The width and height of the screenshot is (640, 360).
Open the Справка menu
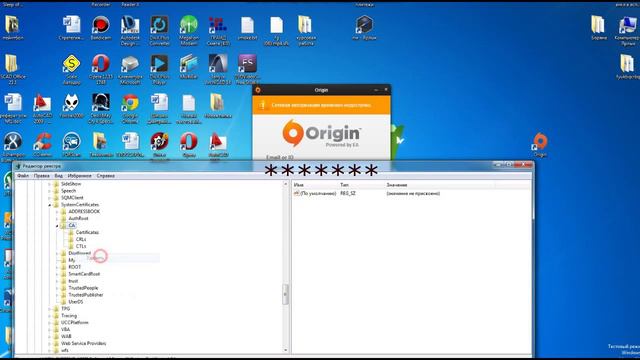pos(106,176)
